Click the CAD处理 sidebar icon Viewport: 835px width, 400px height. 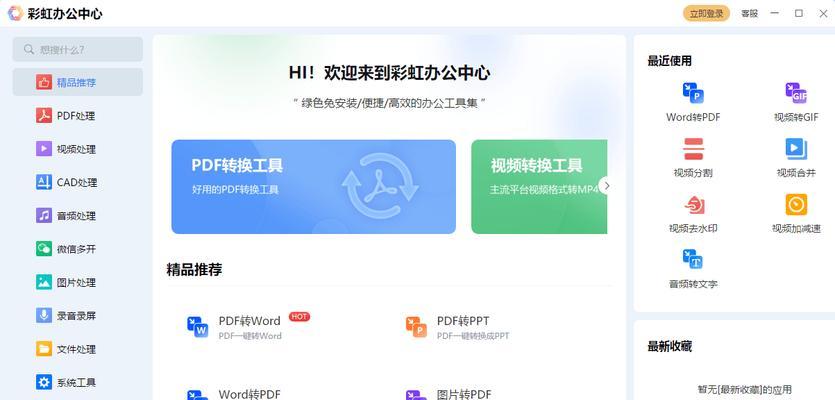click(x=44, y=182)
